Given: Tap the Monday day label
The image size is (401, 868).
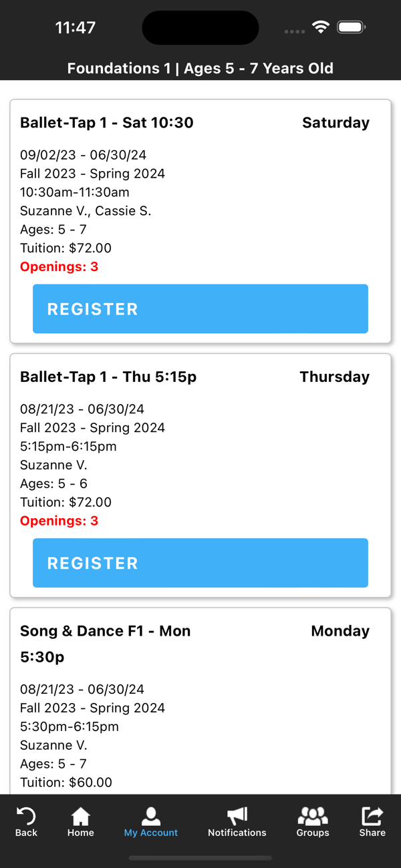Looking at the screenshot, I should click(x=340, y=631).
